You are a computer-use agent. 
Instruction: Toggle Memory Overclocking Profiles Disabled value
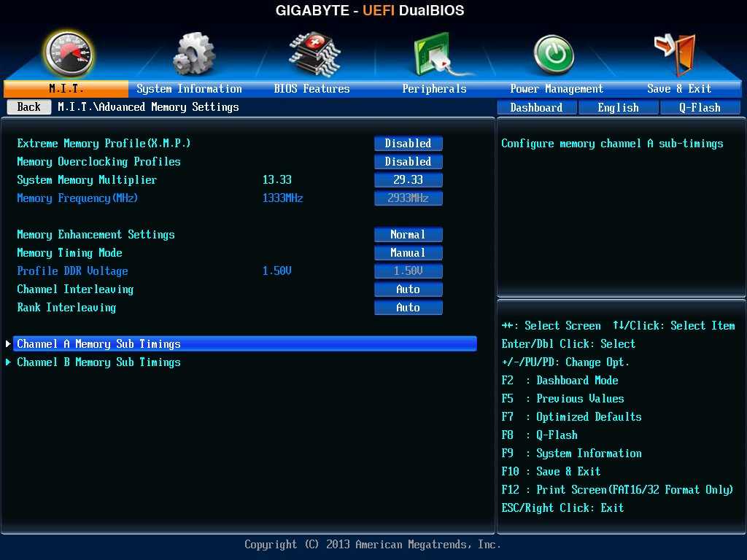pos(408,162)
